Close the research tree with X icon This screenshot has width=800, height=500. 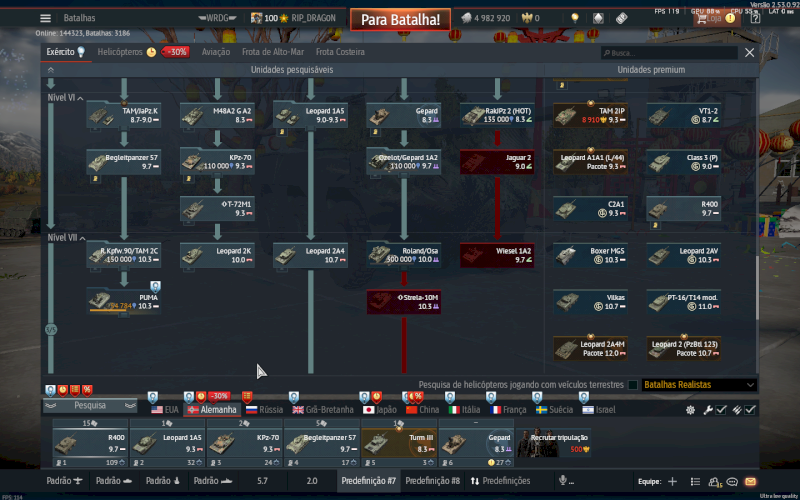(x=749, y=52)
